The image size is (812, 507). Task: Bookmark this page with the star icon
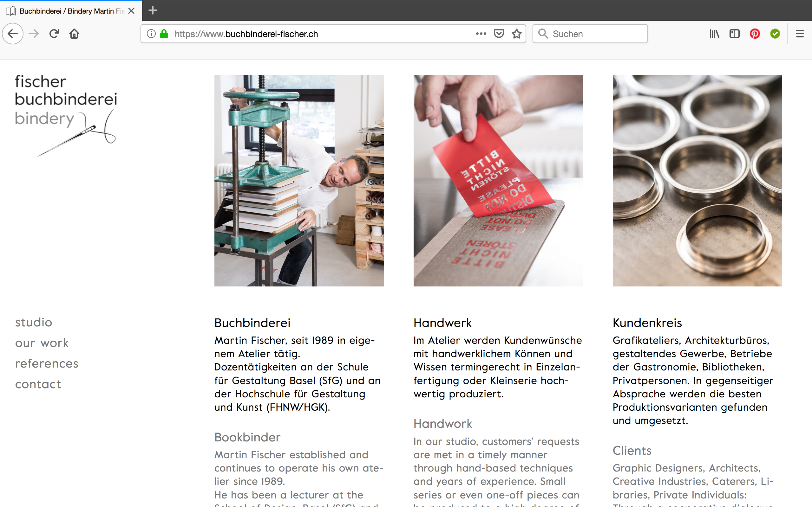(x=517, y=34)
